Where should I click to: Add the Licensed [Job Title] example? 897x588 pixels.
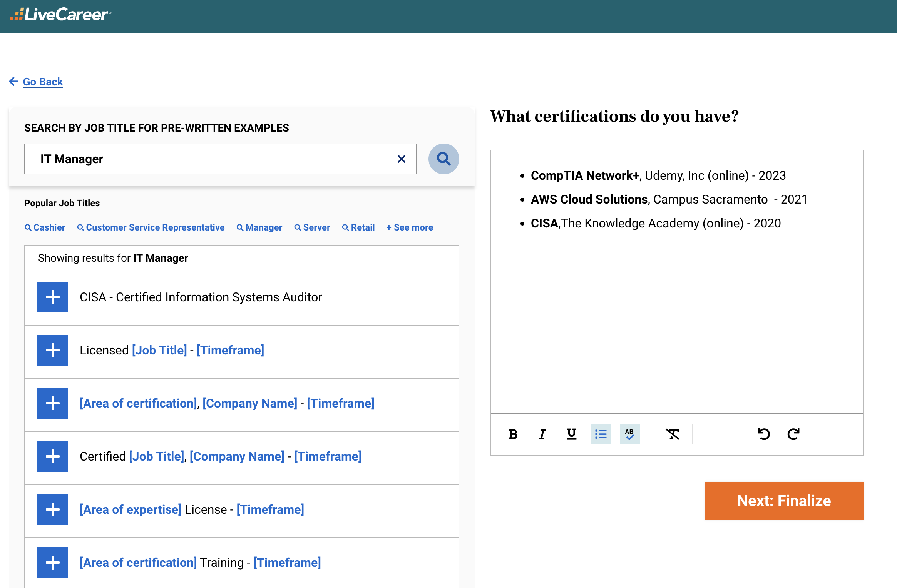pyautogui.click(x=52, y=350)
